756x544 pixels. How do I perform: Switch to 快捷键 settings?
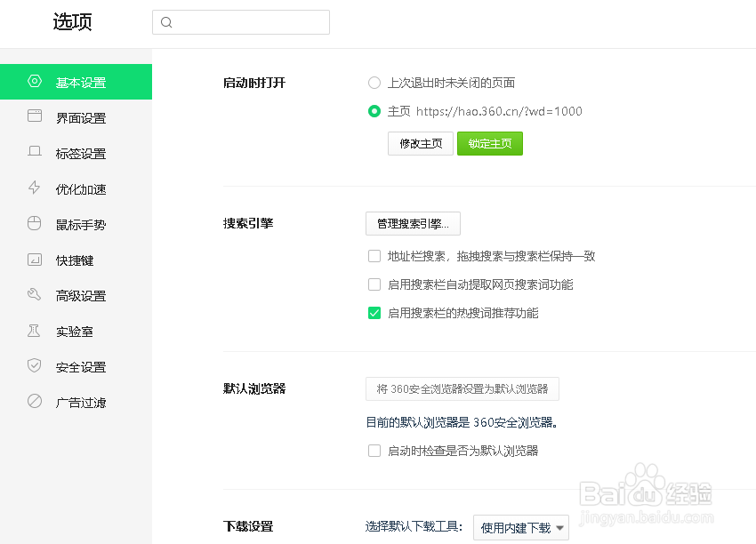pyautogui.click(x=76, y=260)
